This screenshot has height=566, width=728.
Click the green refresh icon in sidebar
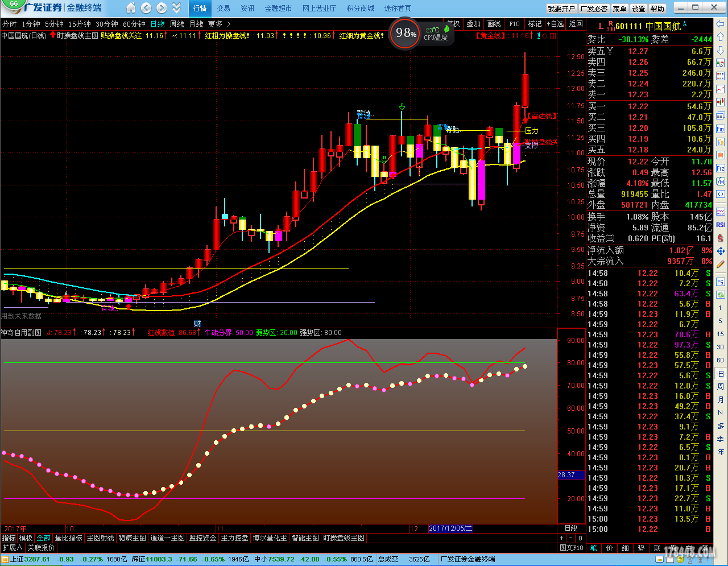pos(721,295)
